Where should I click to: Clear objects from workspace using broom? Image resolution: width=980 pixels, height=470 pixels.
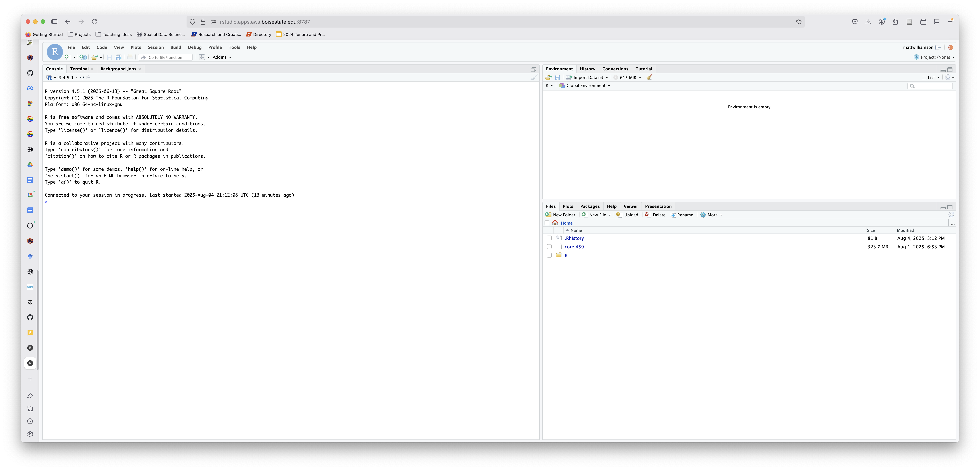649,77
